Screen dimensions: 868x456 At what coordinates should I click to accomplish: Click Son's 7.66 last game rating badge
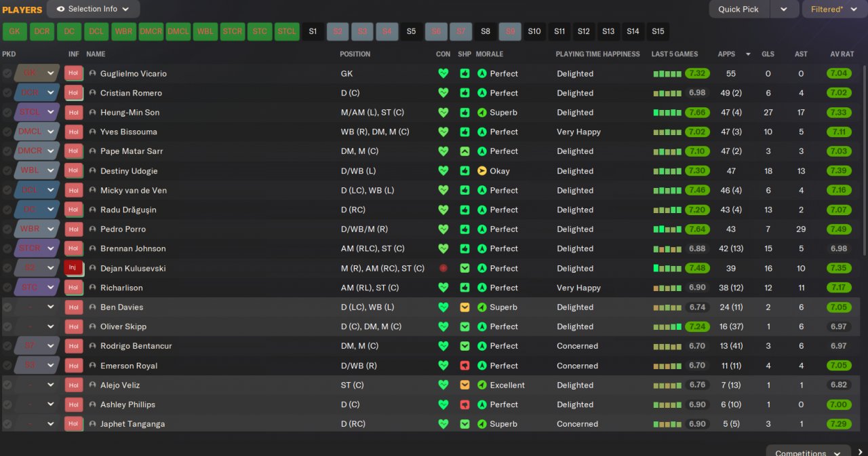[697, 112]
